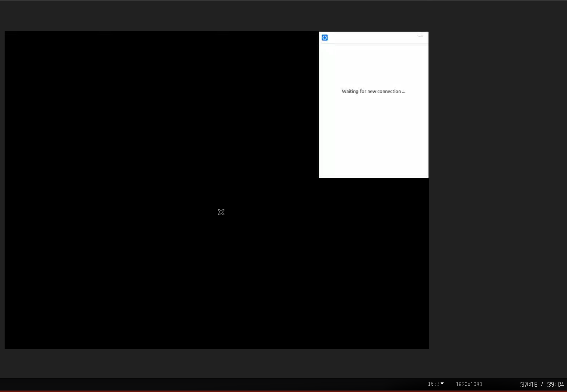Click the elapsed time 37:16
Image resolution: width=567 pixels, height=392 pixels.
click(x=529, y=384)
